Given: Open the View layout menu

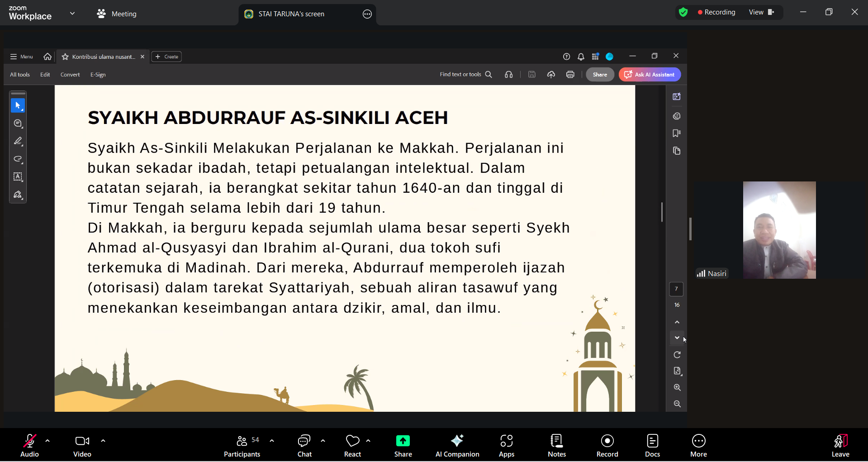Looking at the screenshot, I should pos(761,12).
